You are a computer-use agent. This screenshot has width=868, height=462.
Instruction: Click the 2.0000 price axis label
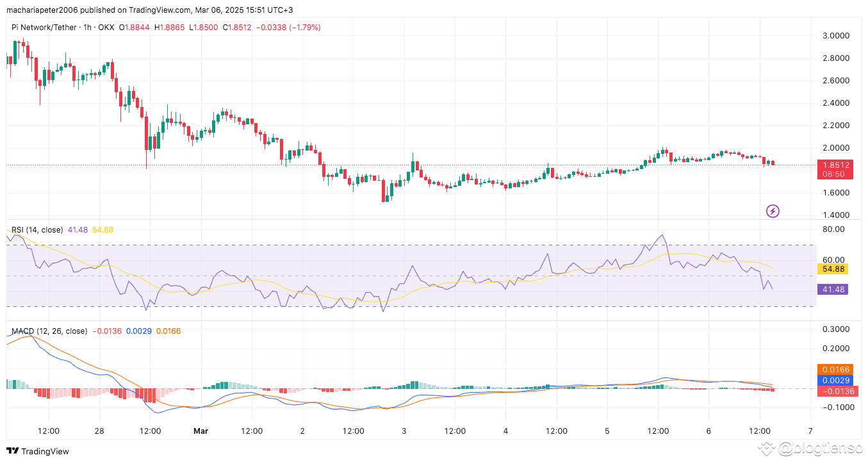click(837, 147)
